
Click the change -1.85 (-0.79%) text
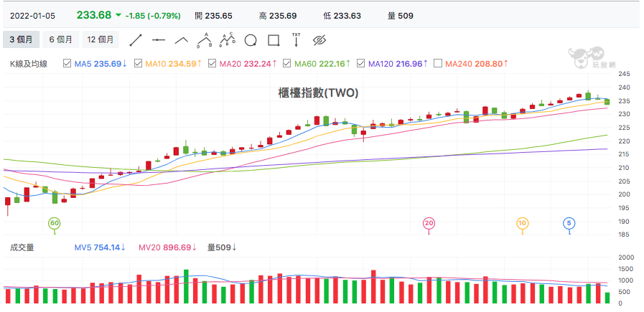[153, 16]
